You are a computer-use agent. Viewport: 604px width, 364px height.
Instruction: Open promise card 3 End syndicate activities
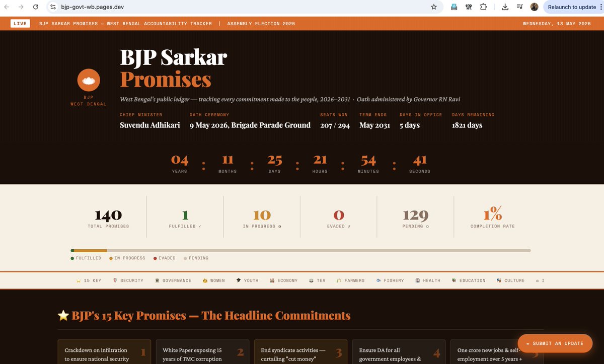[x=300, y=352]
